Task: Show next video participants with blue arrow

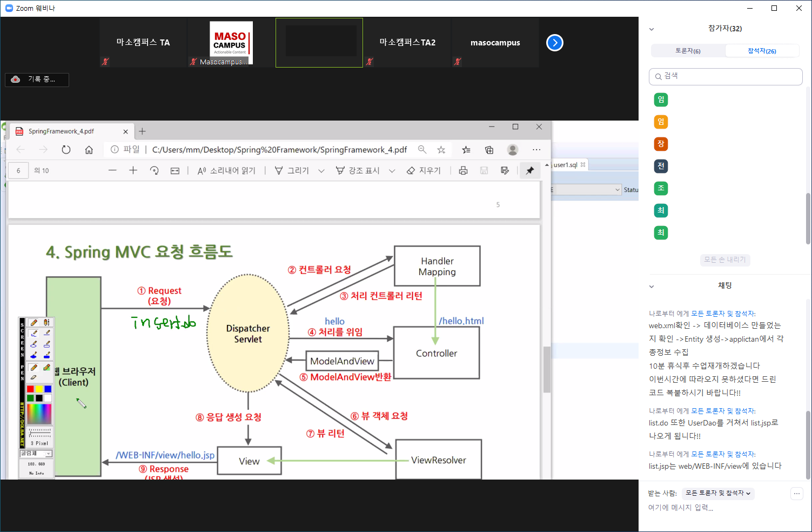Action: point(554,43)
